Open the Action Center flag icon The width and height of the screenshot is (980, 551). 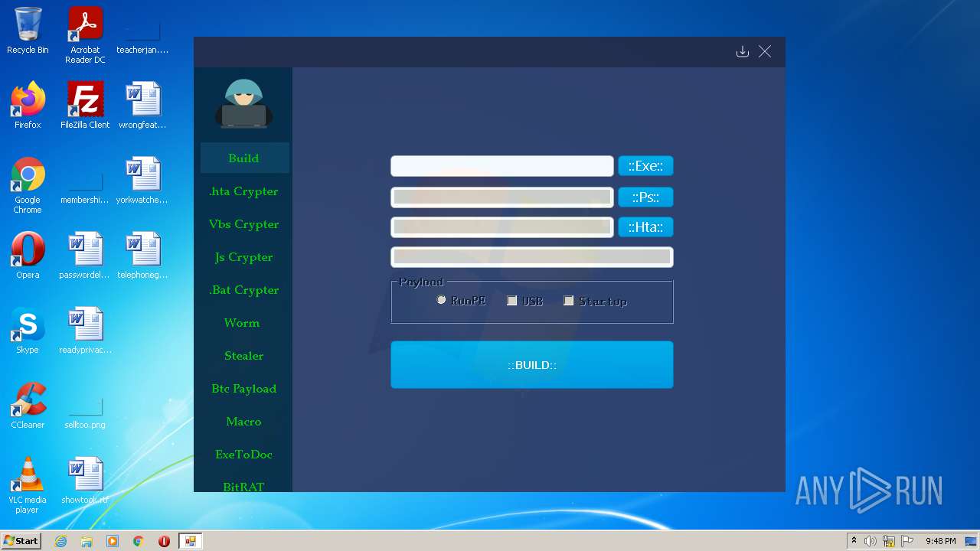(x=907, y=541)
